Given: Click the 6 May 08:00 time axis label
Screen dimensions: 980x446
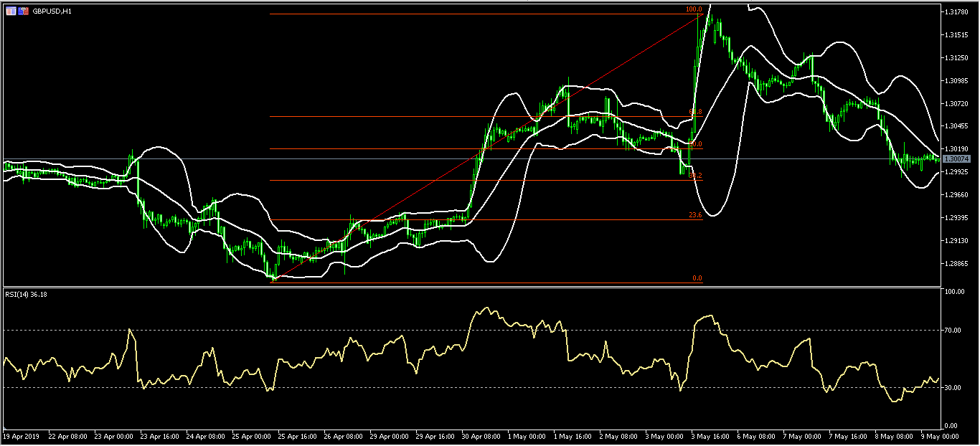Looking at the screenshot, I should [757, 435].
